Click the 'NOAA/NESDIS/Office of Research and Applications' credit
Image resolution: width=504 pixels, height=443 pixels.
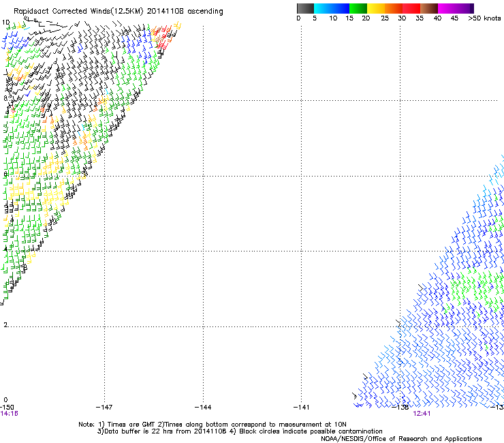click(401, 439)
